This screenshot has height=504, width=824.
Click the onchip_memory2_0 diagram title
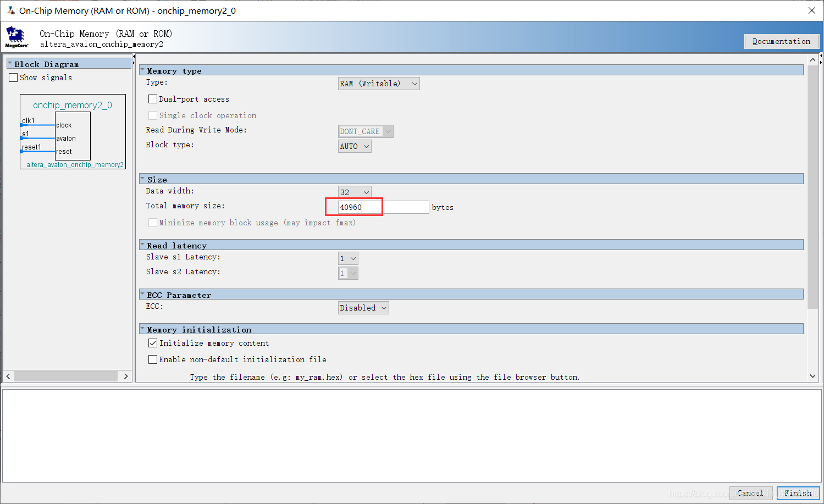73,105
